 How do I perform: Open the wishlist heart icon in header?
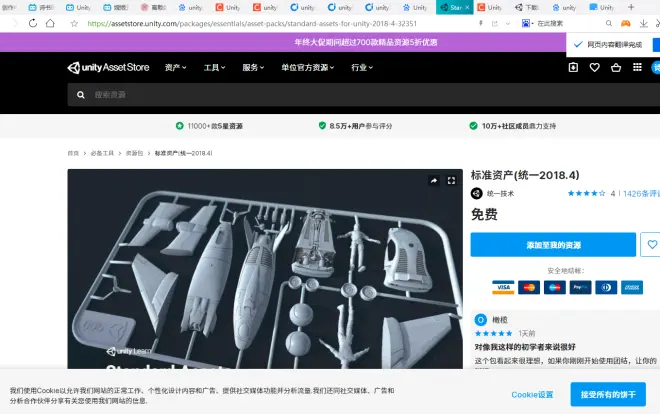tap(594, 67)
